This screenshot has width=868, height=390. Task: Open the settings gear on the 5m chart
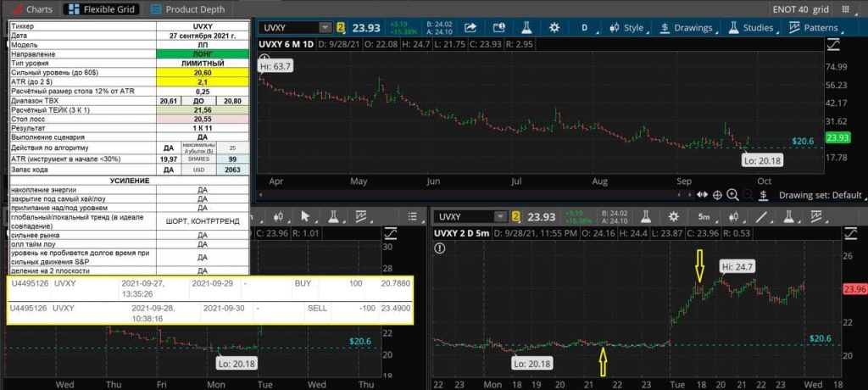pyautogui.click(x=673, y=216)
